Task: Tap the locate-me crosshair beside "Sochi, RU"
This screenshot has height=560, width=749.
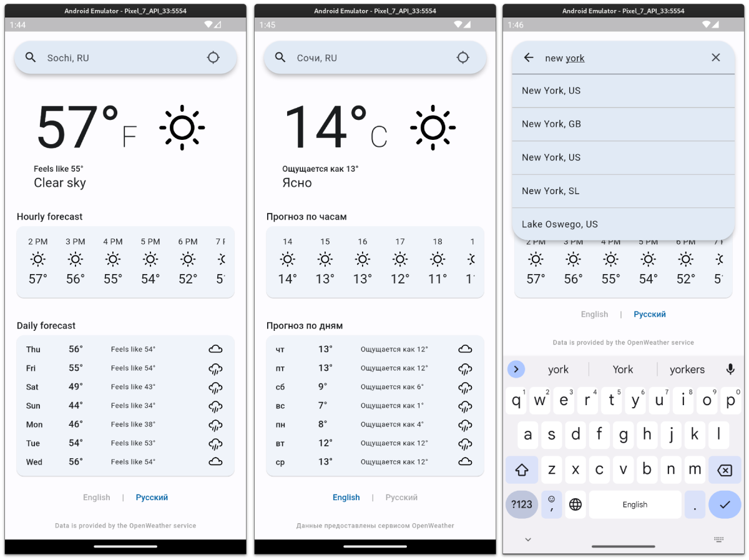Action: [x=213, y=57]
